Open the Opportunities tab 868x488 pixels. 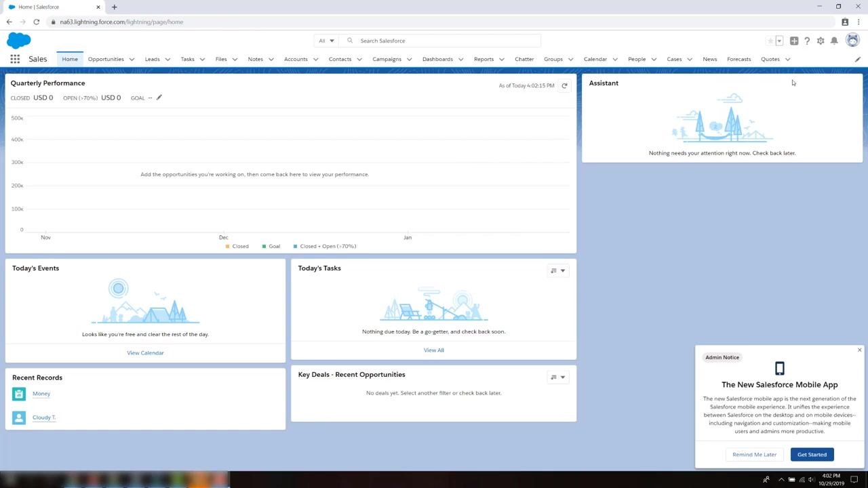click(106, 59)
